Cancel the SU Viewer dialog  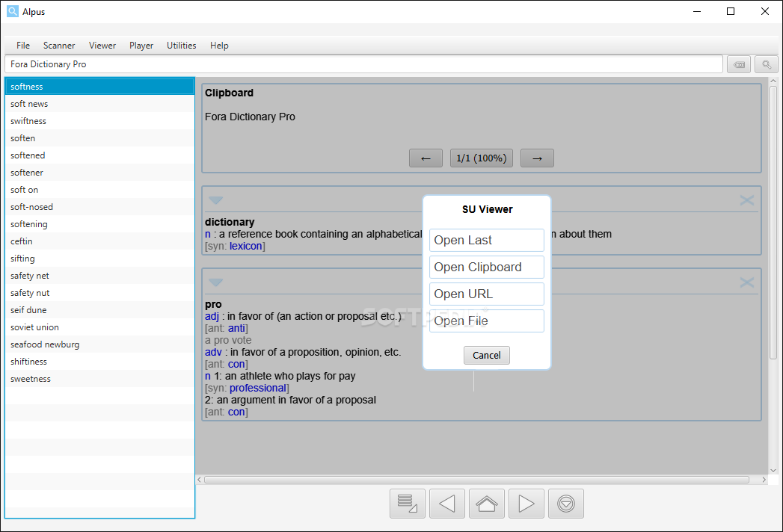pos(486,356)
